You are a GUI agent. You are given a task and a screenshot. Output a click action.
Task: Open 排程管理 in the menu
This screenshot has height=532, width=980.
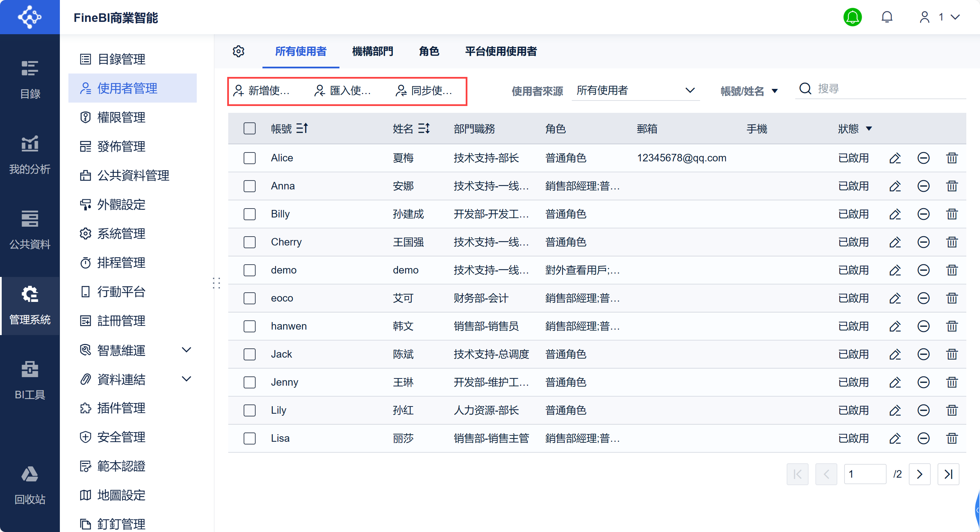pyautogui.click(x=132, y=263)
